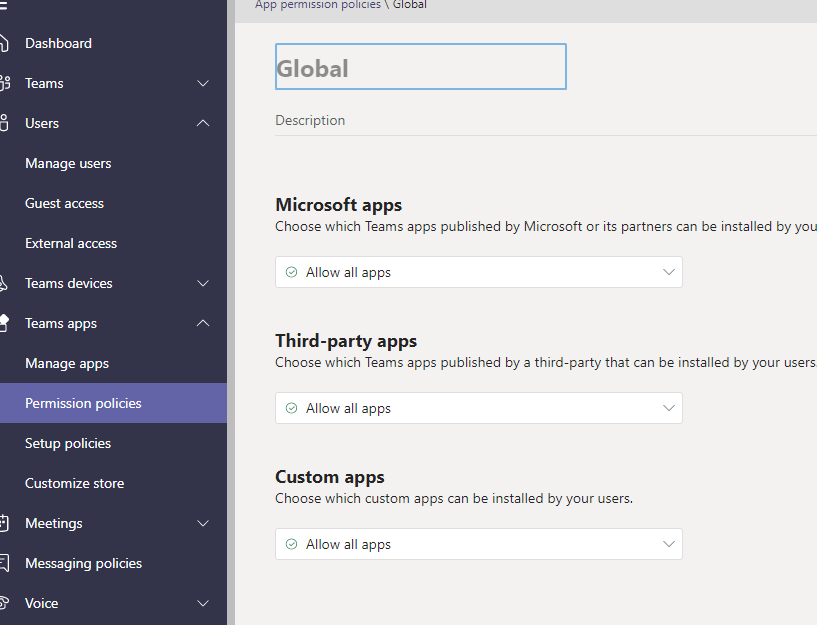Click the Dashboard home icon
The height and width of the screenshot is (626, 817).
pyautogui.click(x=4, y=43)
